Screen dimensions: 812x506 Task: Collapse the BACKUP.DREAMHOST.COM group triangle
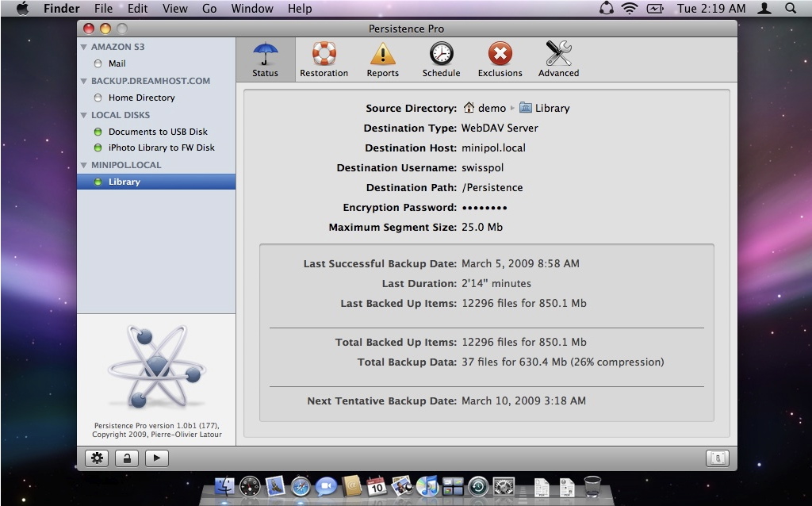(84, 81)
